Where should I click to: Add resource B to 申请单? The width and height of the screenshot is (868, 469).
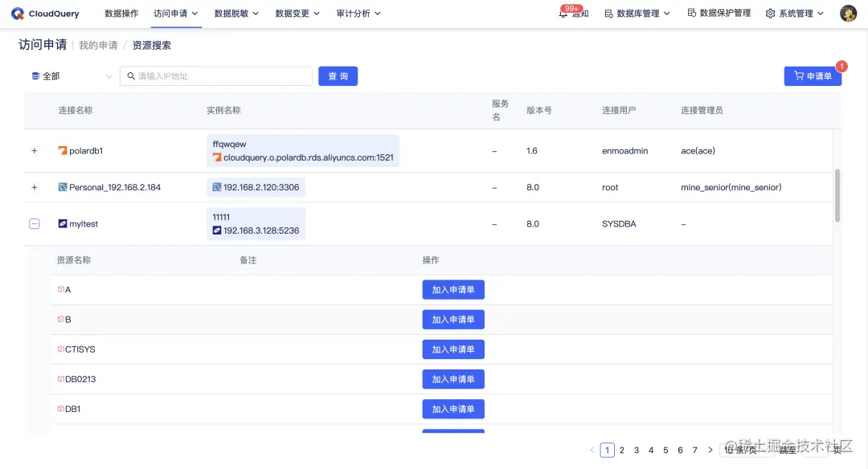[453, 319]
